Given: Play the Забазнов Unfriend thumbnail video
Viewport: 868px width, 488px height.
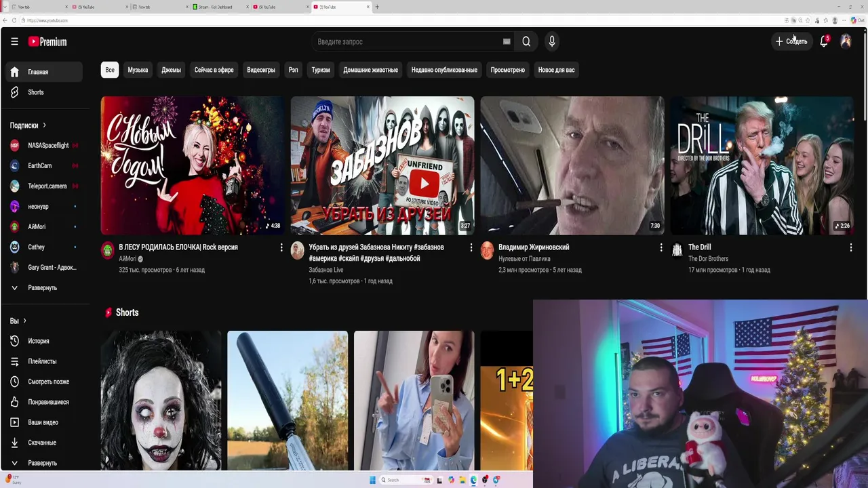Looking at the screenshot, I should (x=382, y=165).
